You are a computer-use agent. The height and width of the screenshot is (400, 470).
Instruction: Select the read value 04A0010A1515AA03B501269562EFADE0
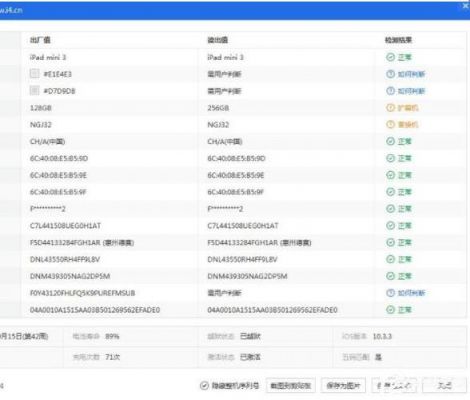[272, 310]
